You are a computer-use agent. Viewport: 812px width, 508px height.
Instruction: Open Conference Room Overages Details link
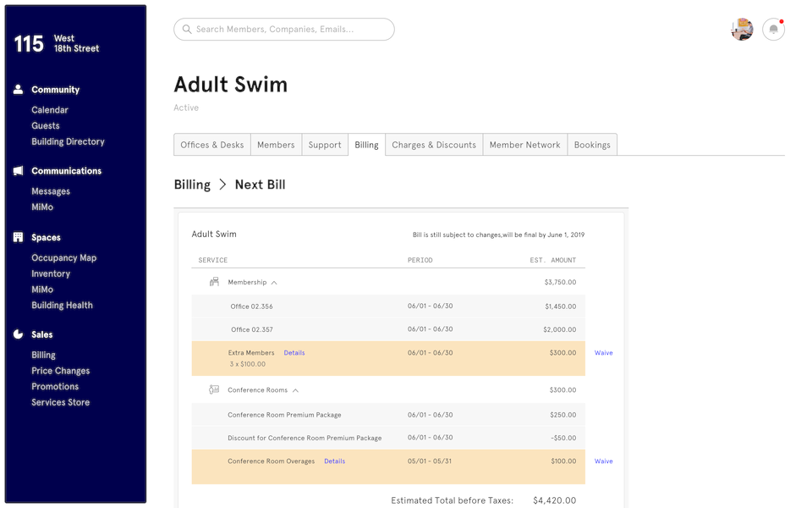(335, 461)
